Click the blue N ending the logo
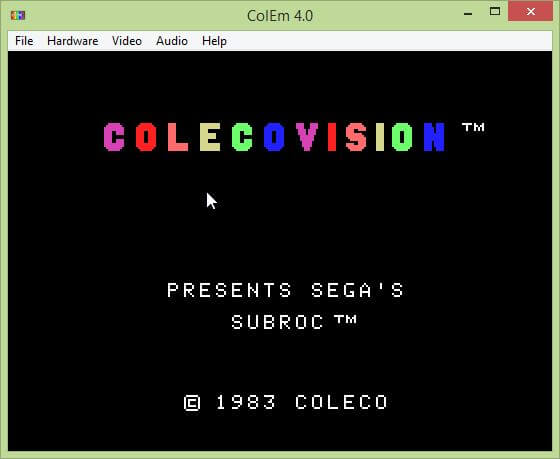This screenshot has height=459, width=560. (x=434, y=137)
